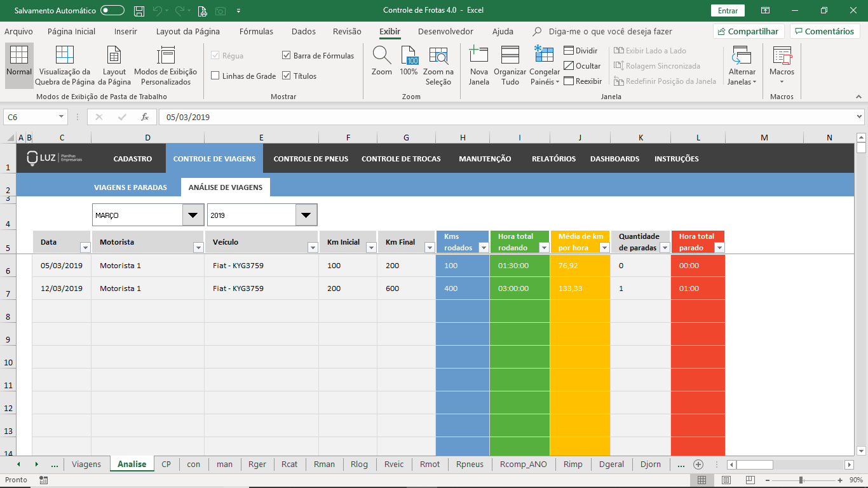The width and height of the screenshot is (868, 488).
Task: Go to MANUTENÇÃO section
Action: 485,159
